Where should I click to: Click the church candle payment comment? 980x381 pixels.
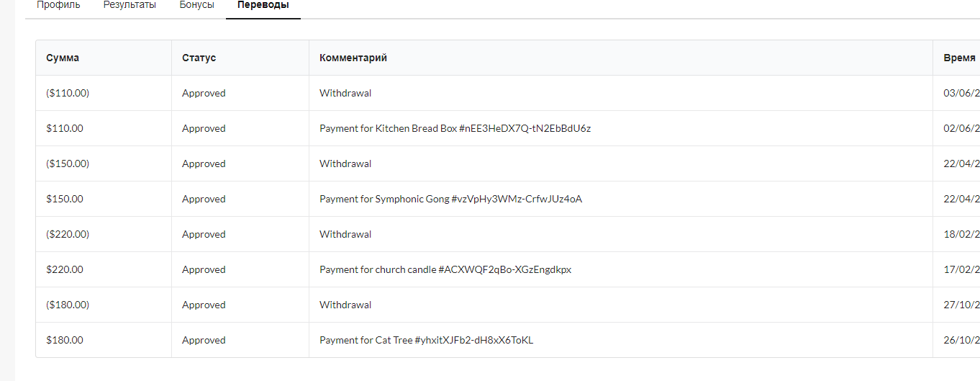click(x=445, y=269)
